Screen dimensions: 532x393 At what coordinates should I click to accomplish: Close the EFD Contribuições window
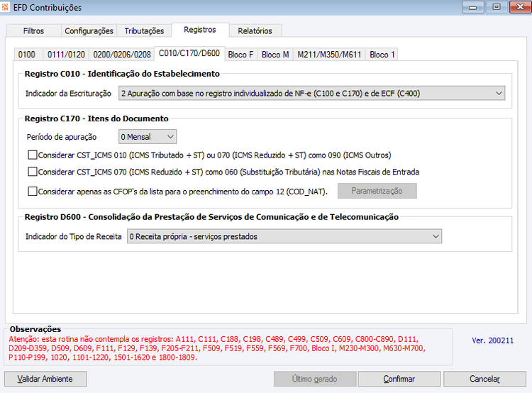click(x=520, y=7)
